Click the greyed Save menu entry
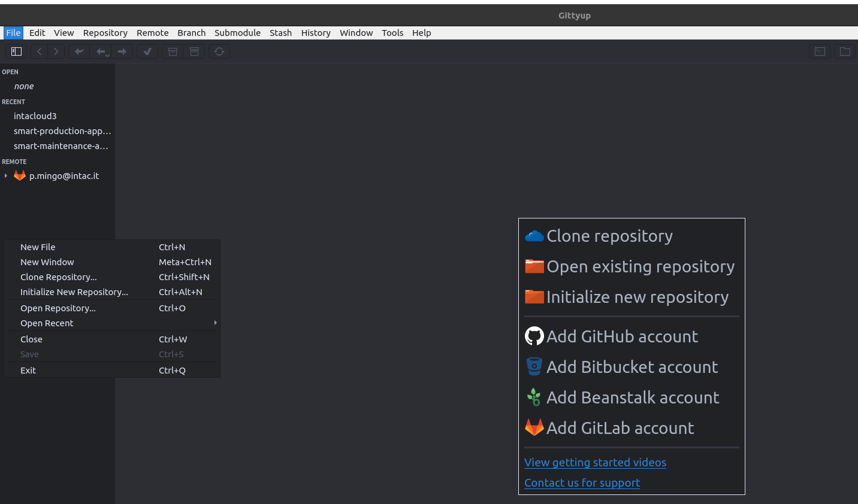 click(x=112, y=354)
